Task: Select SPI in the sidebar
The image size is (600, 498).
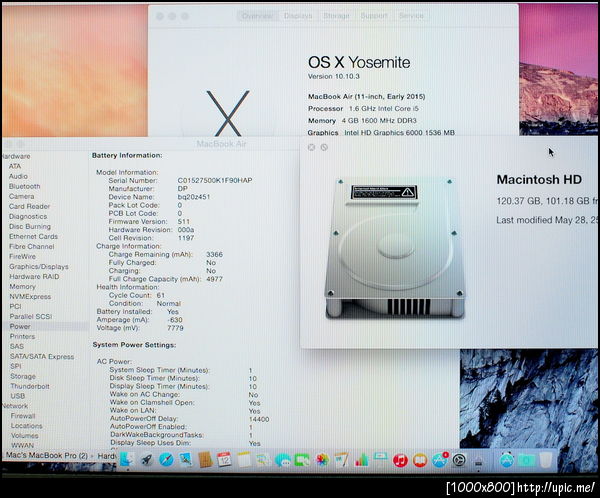Action: (x=16, y=366)
